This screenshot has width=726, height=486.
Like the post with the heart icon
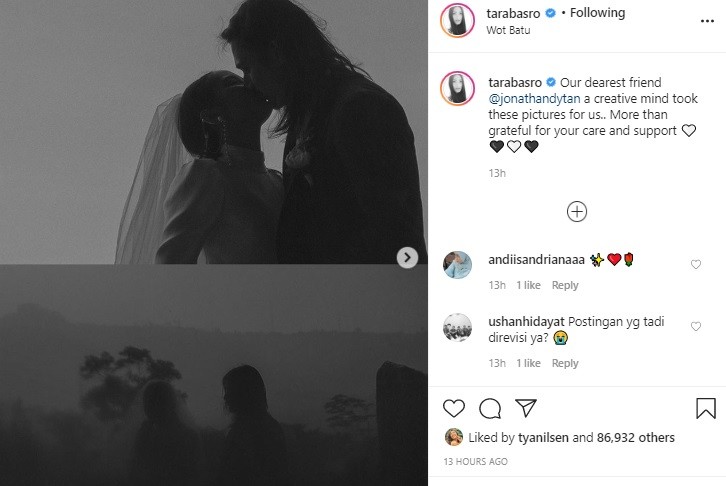454,408
